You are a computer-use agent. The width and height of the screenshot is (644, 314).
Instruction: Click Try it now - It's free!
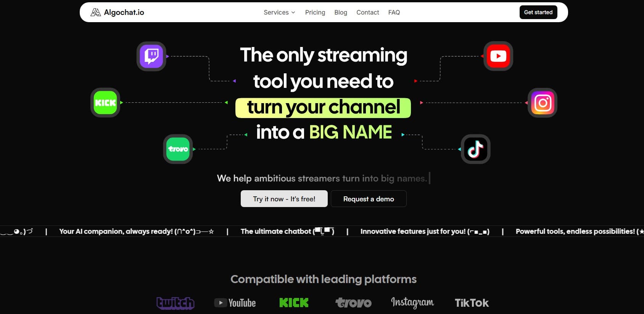coord(284,199)
